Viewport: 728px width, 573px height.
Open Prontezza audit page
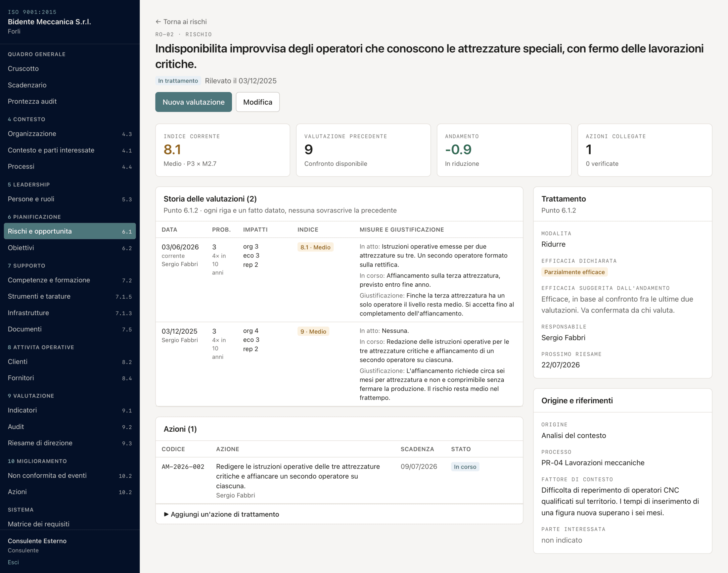[70, 101]
